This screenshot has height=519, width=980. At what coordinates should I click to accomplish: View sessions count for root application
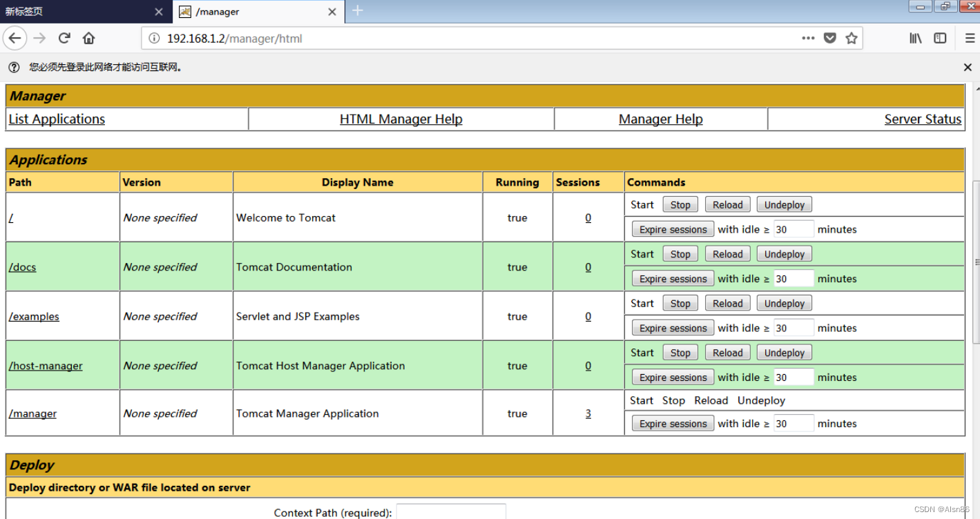click(588, 217)
